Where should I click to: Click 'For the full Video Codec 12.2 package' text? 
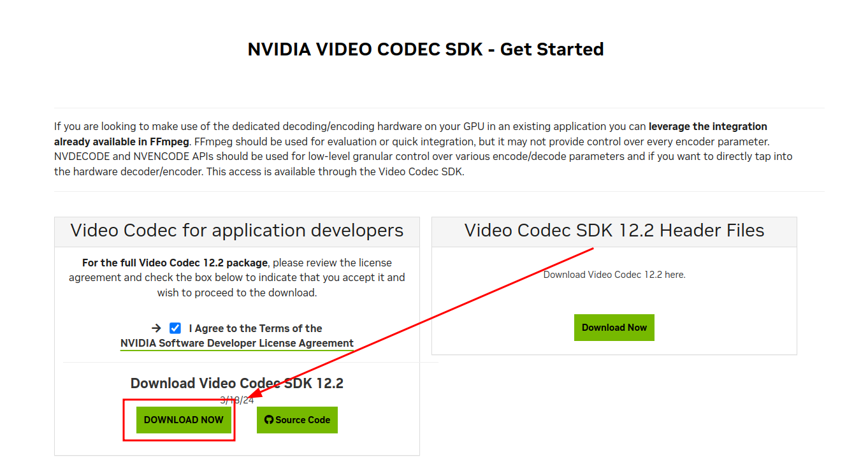pyautogui.click(x=175, y=263)
